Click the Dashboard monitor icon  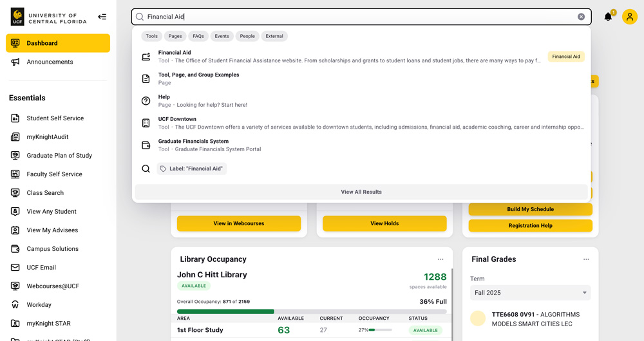15,43
